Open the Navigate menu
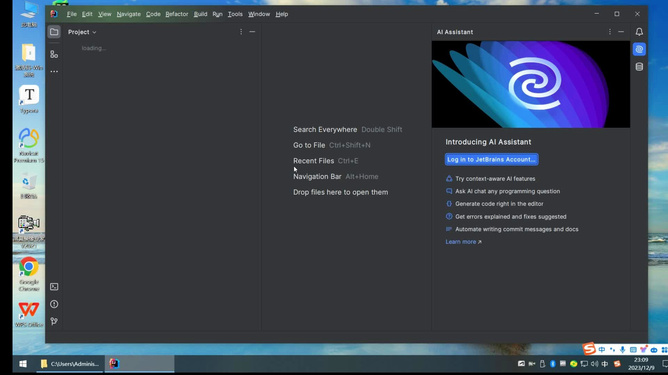Screen dimensions: 668x375 pos(129,14)
